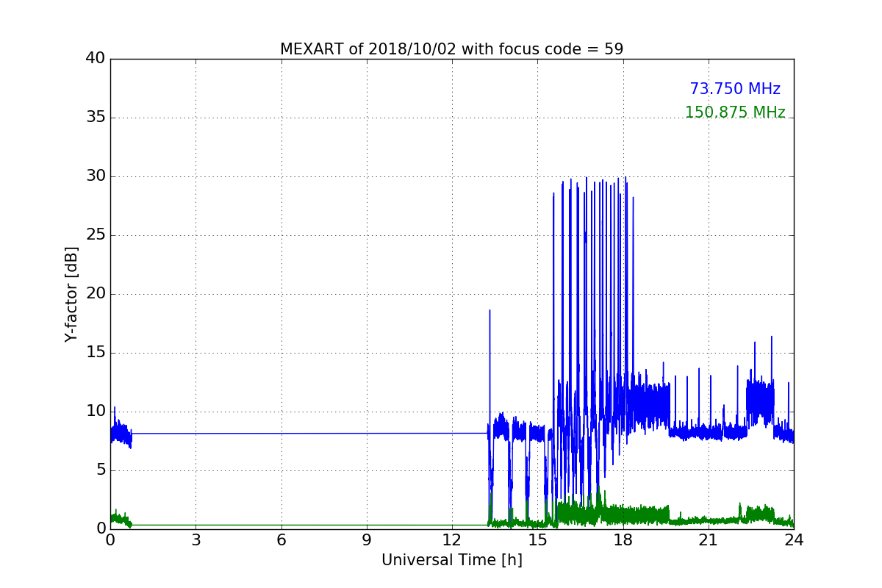The height and width of the screenshot is (588, 882).
Task: Click y-axis tick label 20
Action: coord(96,293)
